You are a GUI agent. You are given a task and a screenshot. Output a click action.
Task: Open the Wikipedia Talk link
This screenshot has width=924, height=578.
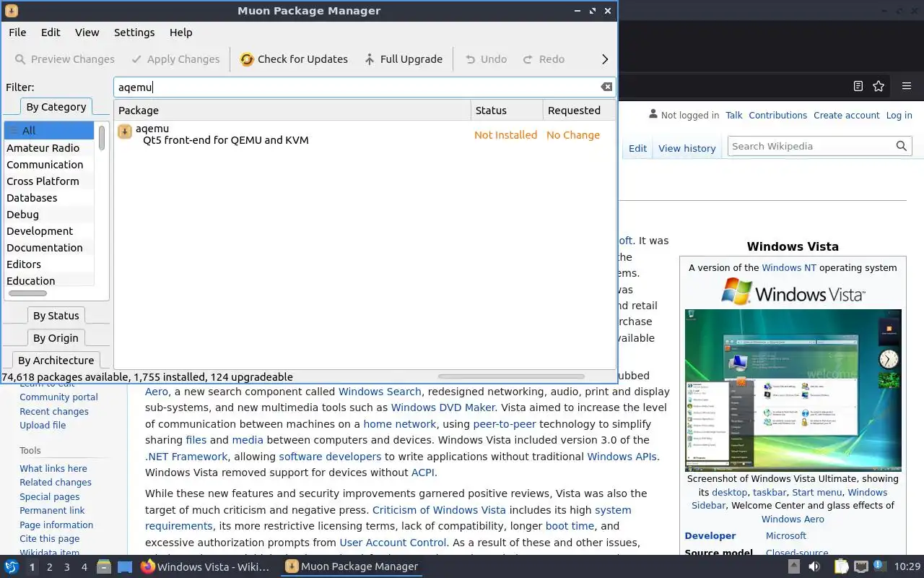coord(734,116)
